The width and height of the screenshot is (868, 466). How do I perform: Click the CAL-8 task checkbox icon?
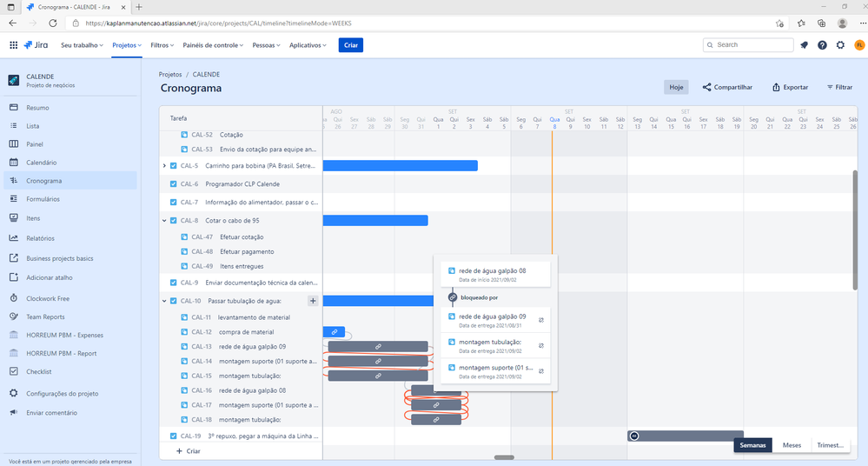tap(173, 221)
